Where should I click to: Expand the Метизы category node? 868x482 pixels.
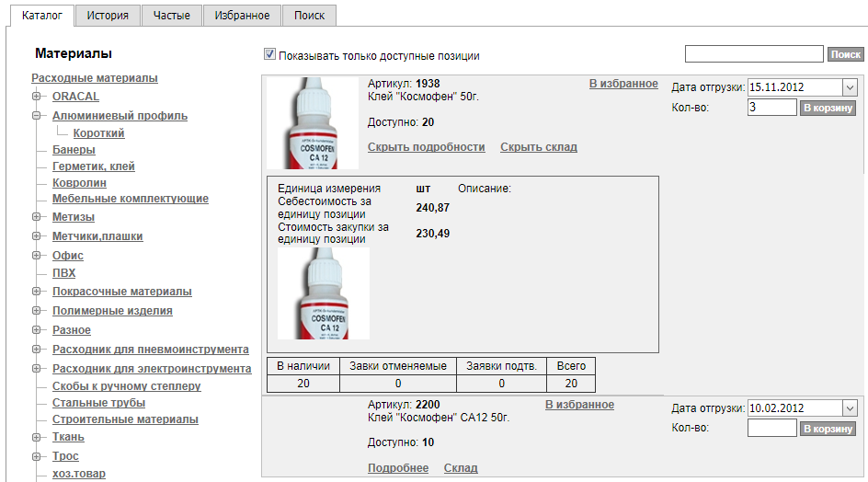pos(37,217)
